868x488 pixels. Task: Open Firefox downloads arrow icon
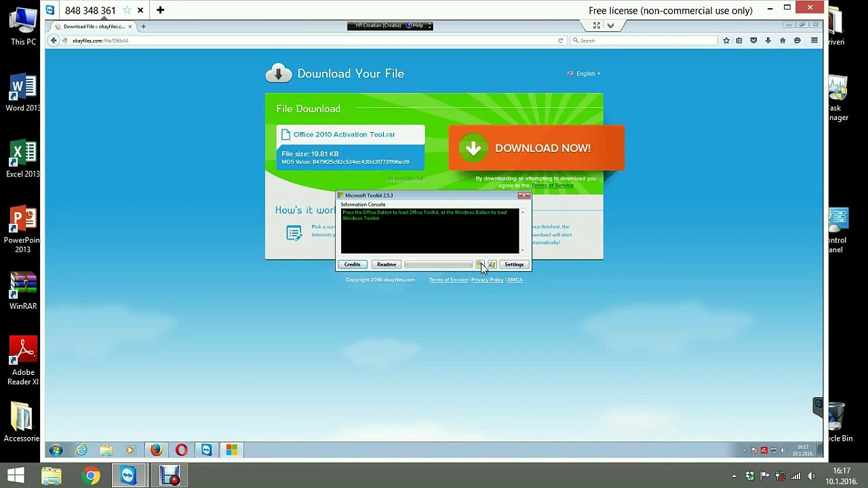[x=768, y=41]
